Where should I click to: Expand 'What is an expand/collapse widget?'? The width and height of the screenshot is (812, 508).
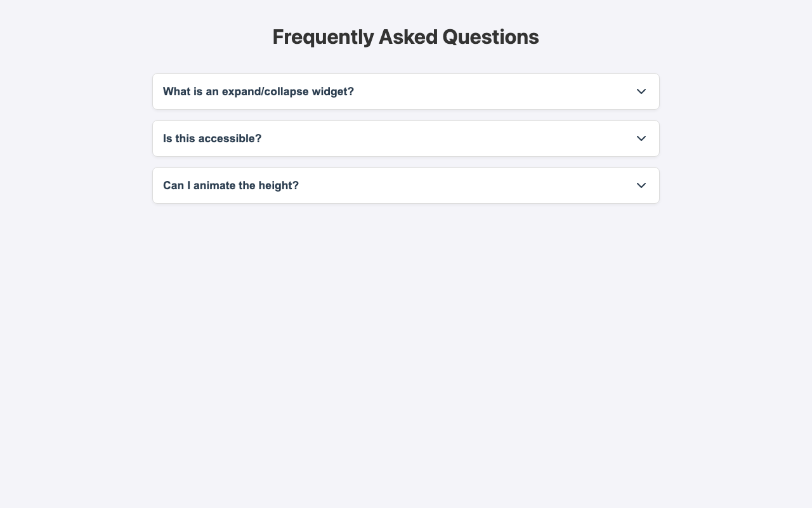(405, 91)
